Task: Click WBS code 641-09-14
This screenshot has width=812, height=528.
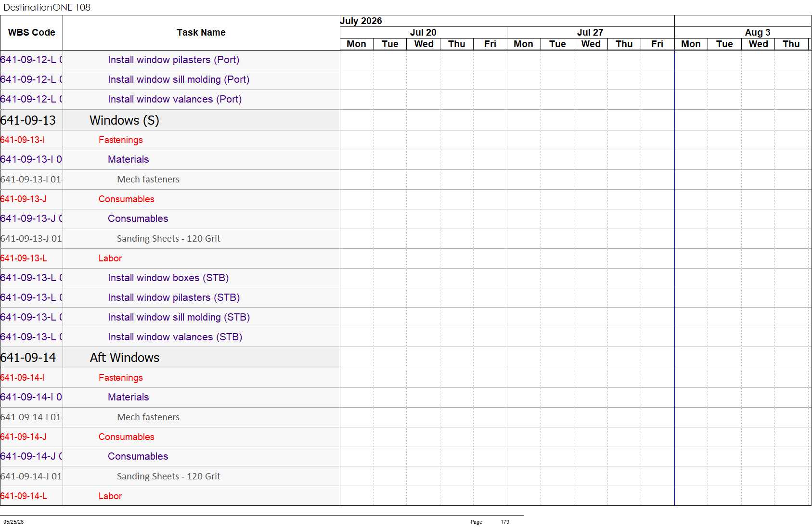Action: click(x=28, y=358)
